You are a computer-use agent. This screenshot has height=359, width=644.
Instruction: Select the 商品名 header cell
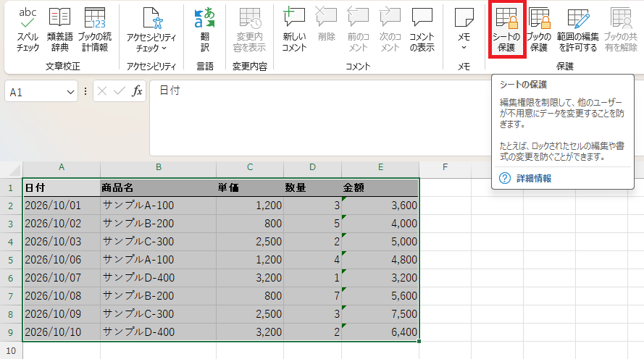tap(158, 188)
